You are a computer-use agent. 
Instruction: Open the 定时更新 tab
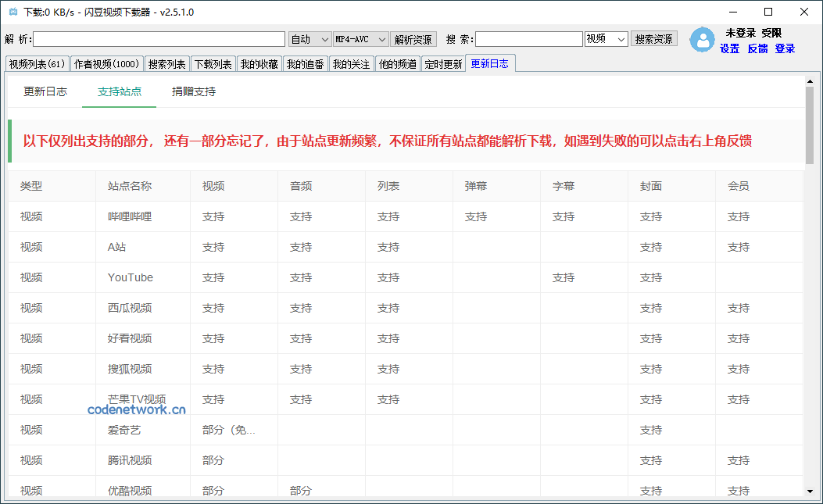(443, 64)
